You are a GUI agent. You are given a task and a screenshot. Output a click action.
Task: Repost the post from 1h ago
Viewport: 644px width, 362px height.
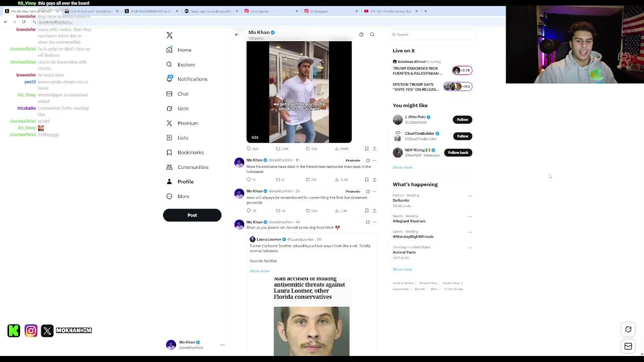pyautogui.click(x=280, y=179)
